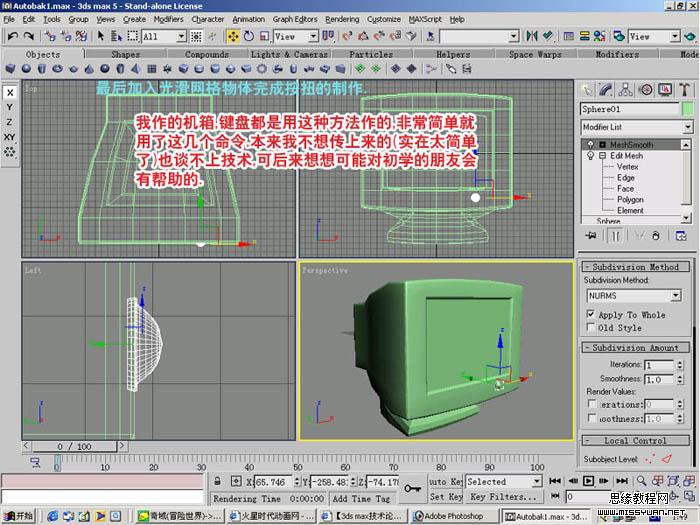Screen dimensions: 700x525
Task: Collapse the Subdivision Amount rollout
Action: click(635, 348)
